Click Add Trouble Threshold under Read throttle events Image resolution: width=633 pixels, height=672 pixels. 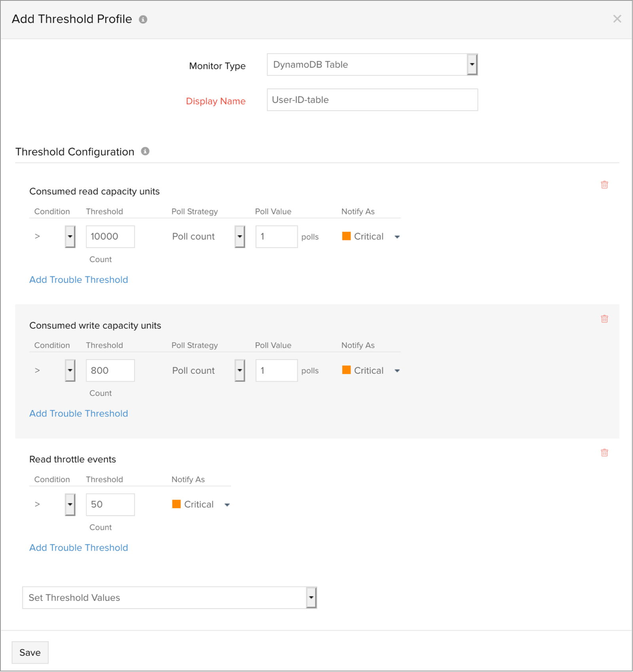78,547
